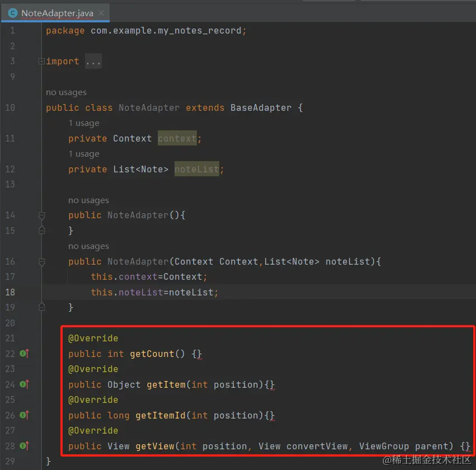476x470 pixels.
Task: Expand the folded import block
Action: click(x=41, y=62)
